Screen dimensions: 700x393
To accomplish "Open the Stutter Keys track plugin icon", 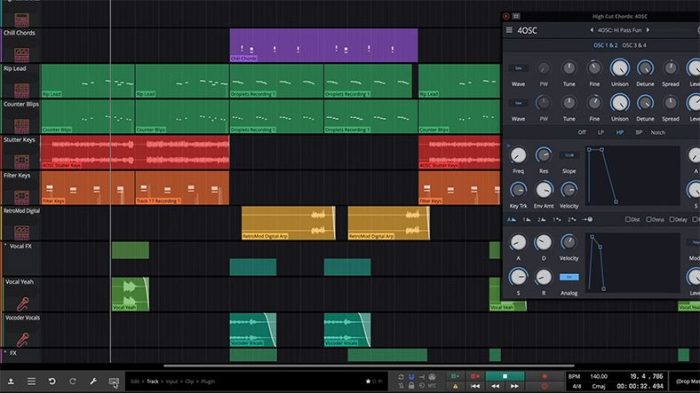I will [x=21, y=161].
